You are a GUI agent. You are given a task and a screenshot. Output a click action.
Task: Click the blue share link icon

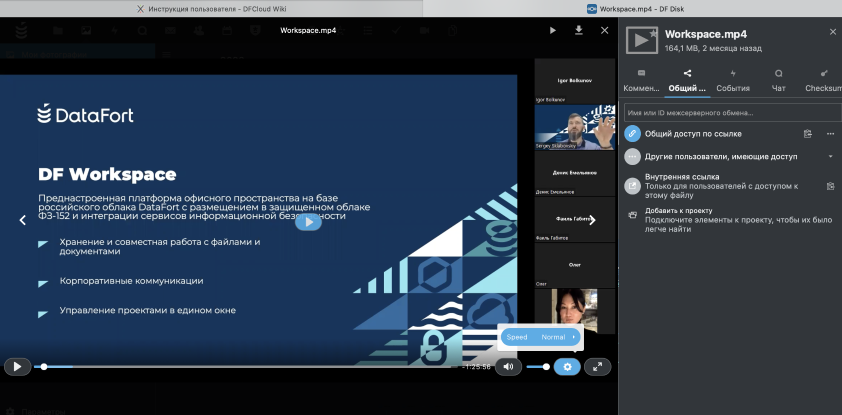633,134
